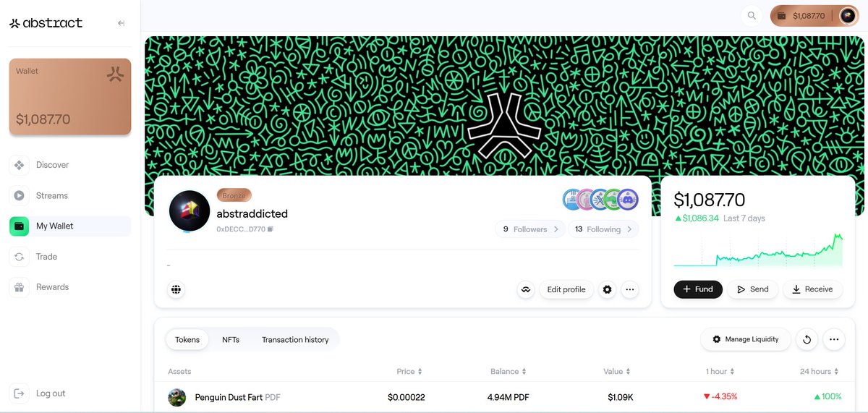Expand the 13 Following list

[603, 229]
